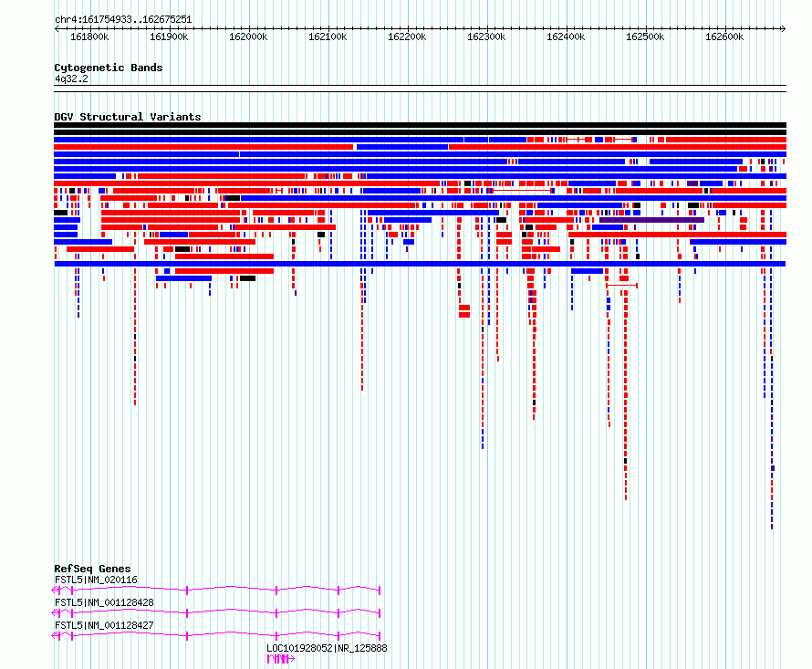This screenshot has height=669, width=812.
Task: Click the 162200k ruler label
Action: click(407, 37)
